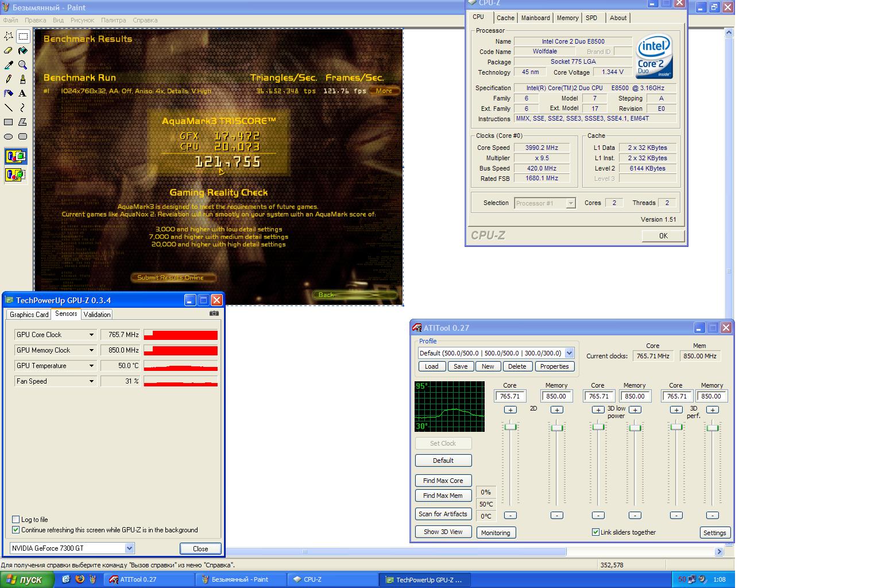Viewport: 882px width, 588px height.
Task: Click Submit Results Online in AquaMark image
Action: (x=174, y=277)
